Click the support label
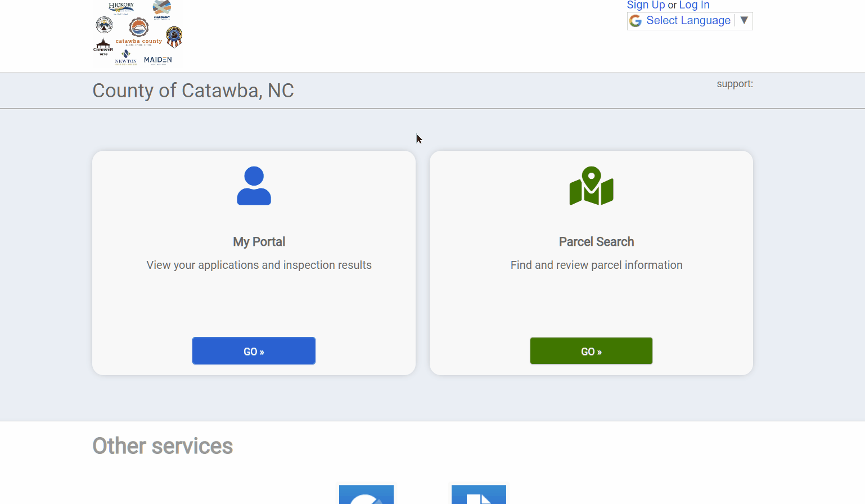Viewport: 865px width, 504px height. pos(735,84)
